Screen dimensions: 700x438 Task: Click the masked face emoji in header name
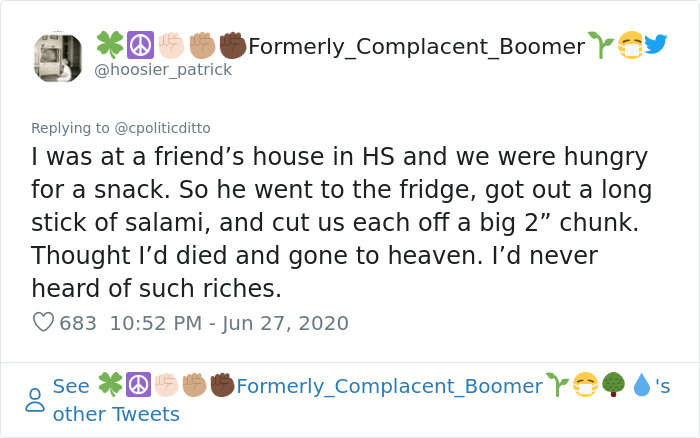tap(630, 45)
